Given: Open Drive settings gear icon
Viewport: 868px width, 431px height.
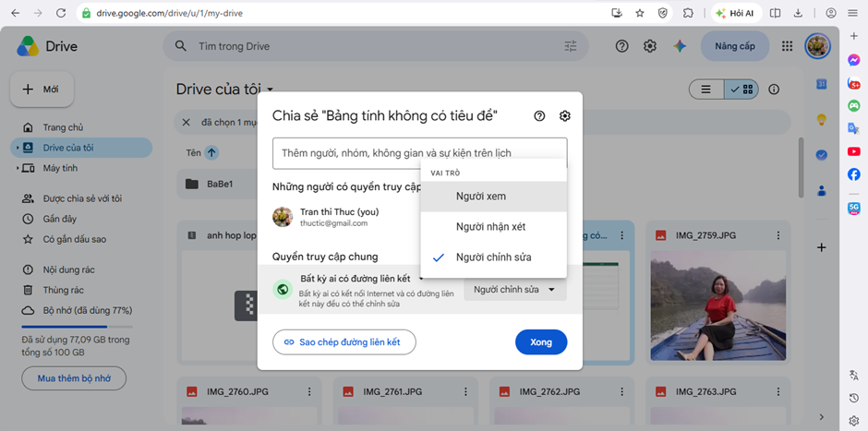Looking at the screenshot, I should (x=650, y=46).
